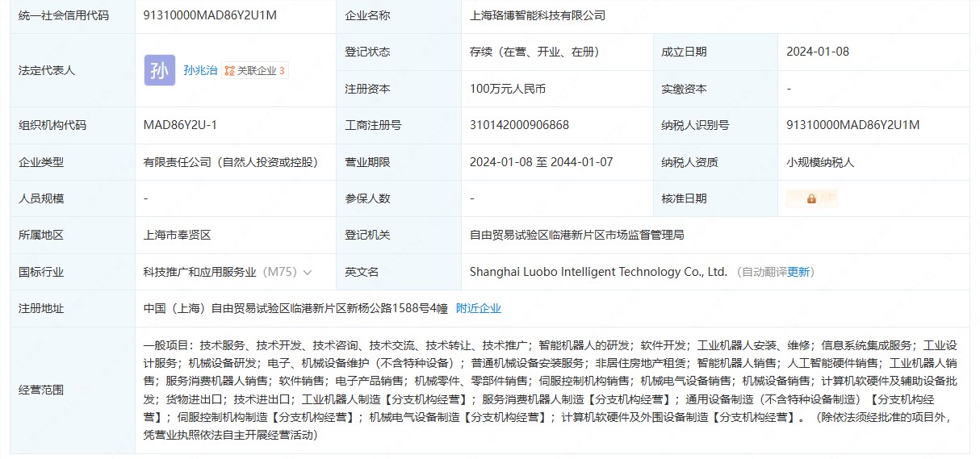Open the 附近企业 link
Viewport: 980px width, 459px height.
pyautogui.click(x=478, y=308)
